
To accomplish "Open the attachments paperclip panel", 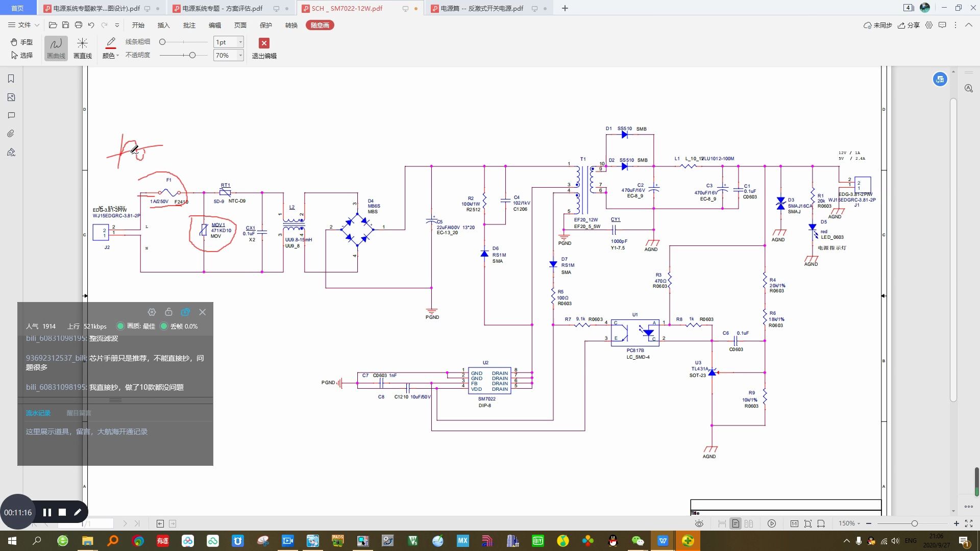I will (11, 134).
